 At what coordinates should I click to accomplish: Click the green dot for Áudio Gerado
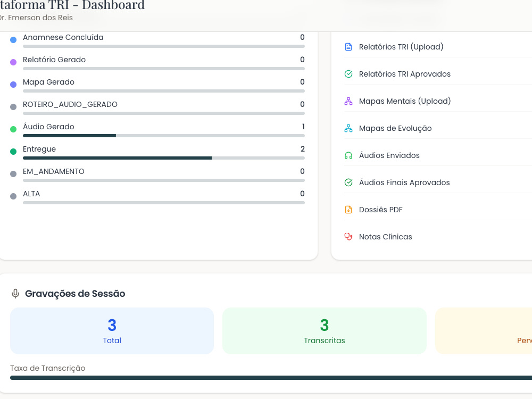(x=13, y=129)
